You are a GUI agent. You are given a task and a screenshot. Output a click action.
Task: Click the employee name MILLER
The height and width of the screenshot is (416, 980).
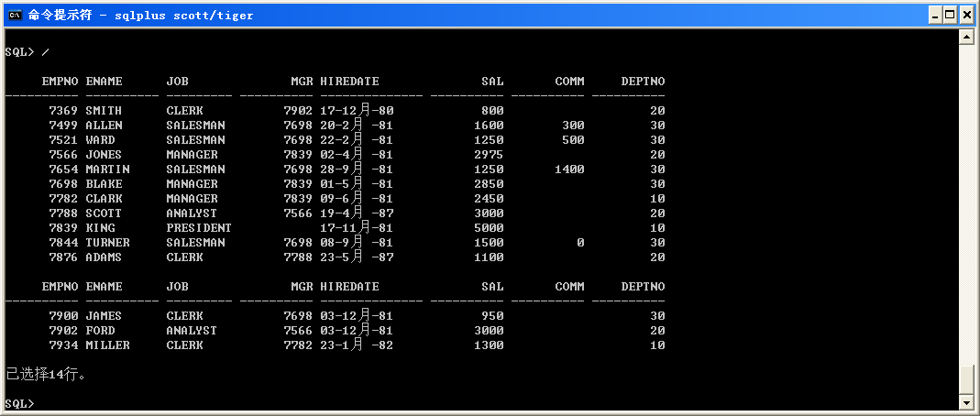[107, 345]
